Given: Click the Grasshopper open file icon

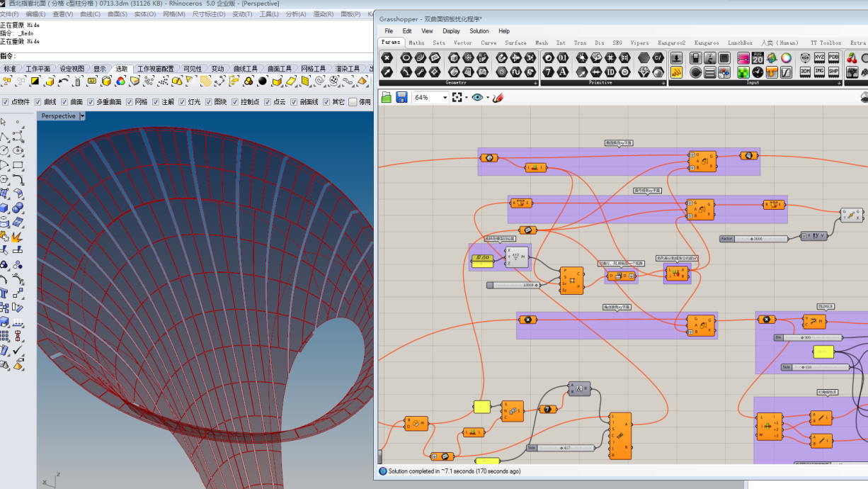Looking at the screenshot, I should (387, 97).
